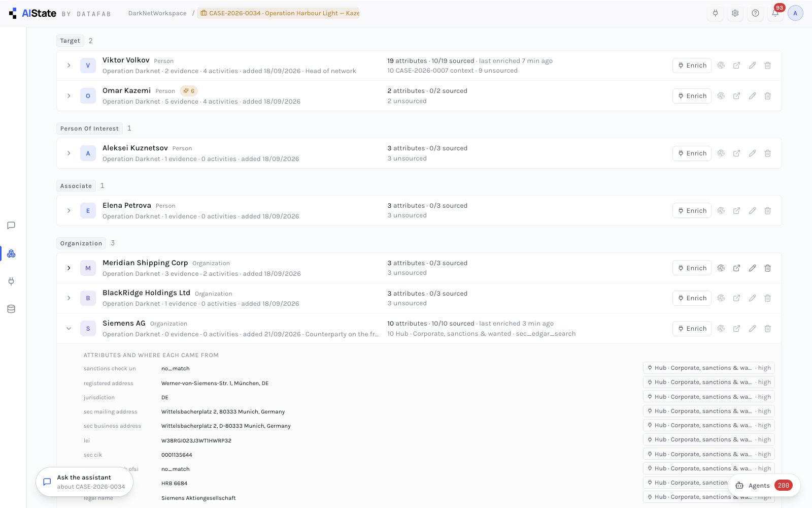Click Enrich for BlackRidge Holdings Ltd
Viewport: 812px width, 508px height.
pos(692,298)
